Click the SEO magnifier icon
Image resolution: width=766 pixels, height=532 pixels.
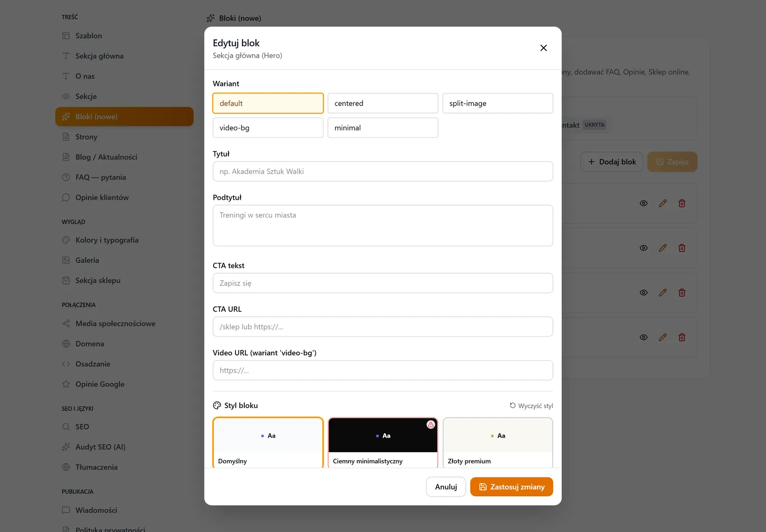pyautogui.click(x=66, y=426)
